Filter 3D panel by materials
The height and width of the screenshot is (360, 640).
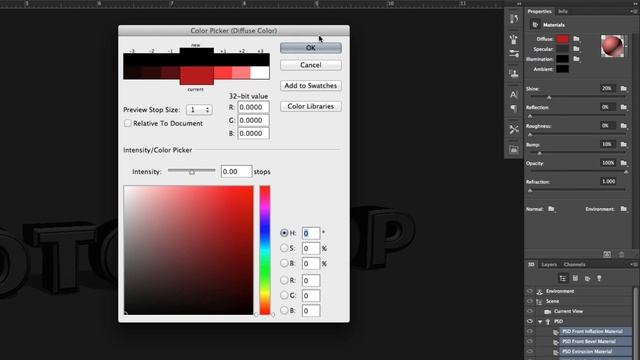587,278
